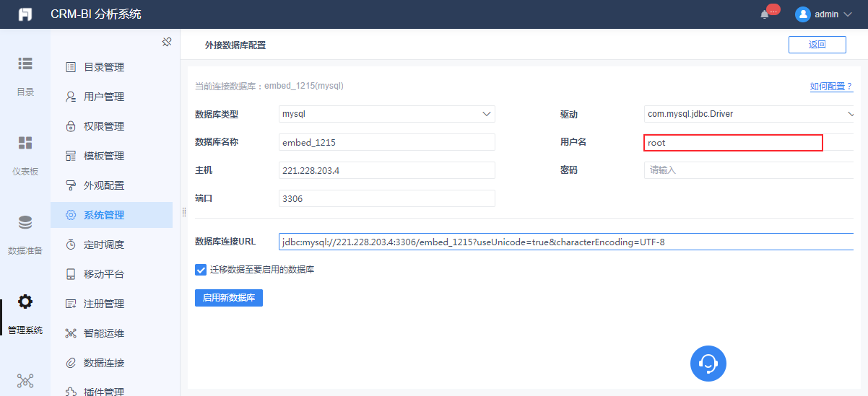Open 用户管理 menu item
868x396 pixels.
111,97
